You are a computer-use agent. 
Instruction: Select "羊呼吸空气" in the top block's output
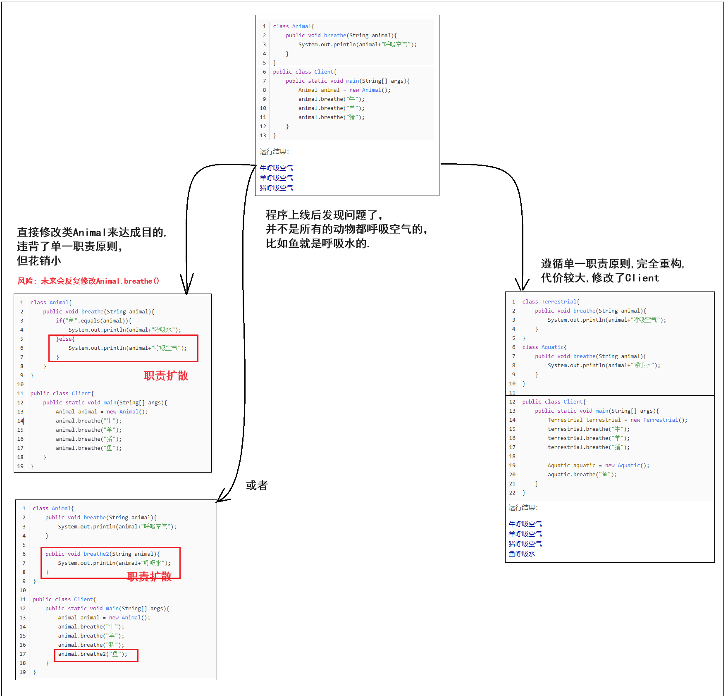pyautogui.click(x=276, y=178)
